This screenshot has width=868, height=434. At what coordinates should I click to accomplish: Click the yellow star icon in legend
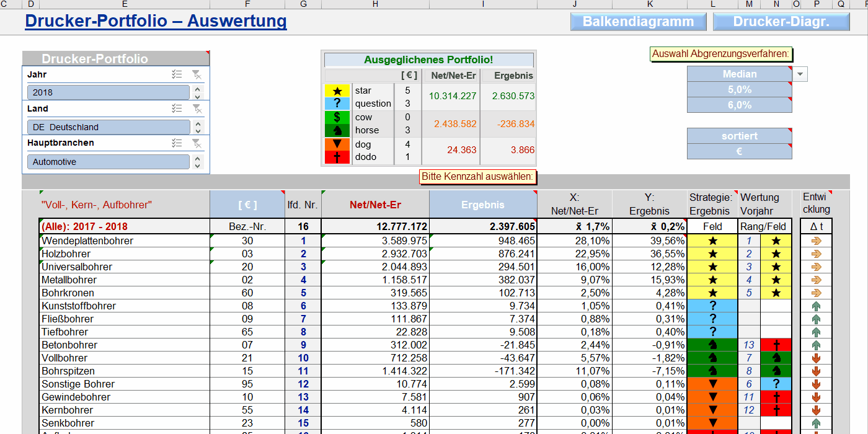(337, 91)
